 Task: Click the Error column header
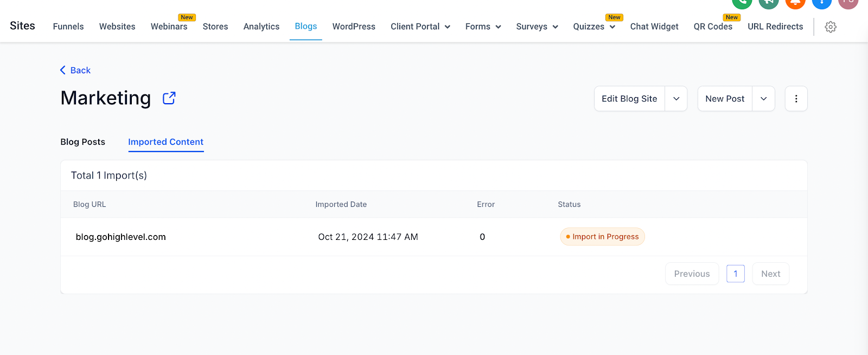click(x=486, y=204)
